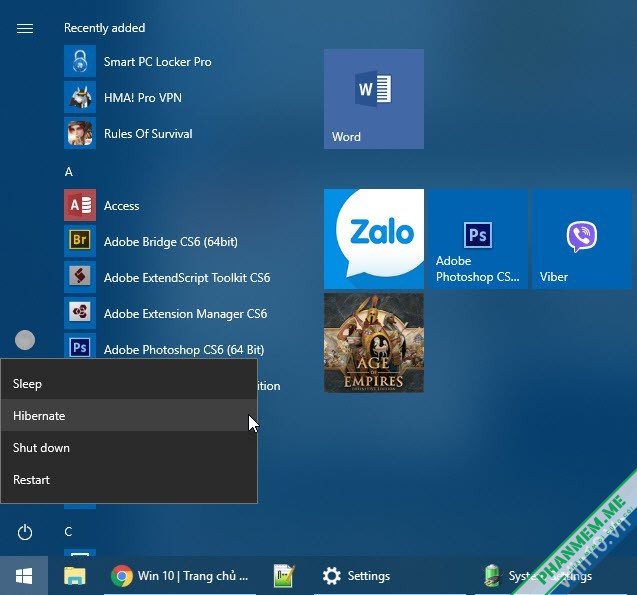Open the hamburger menu at top left

[25, 28]
